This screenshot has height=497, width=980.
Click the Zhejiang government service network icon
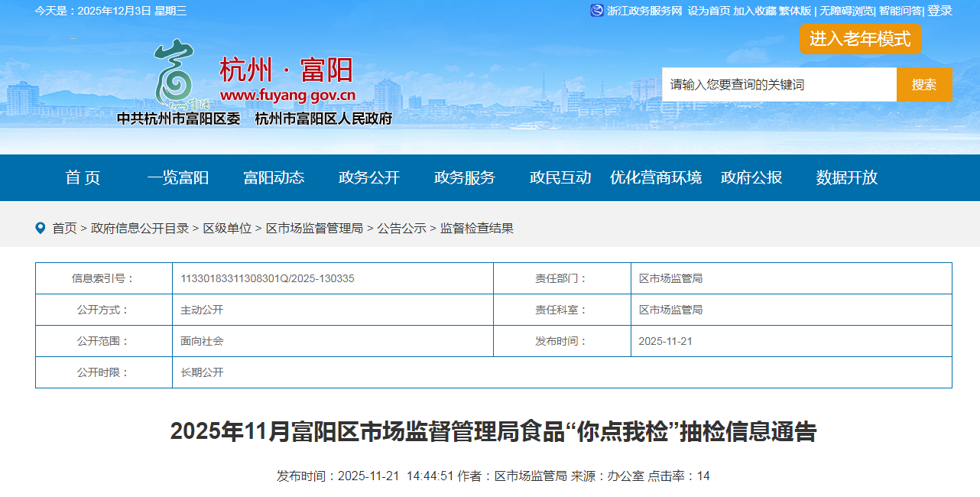click(x=597, y=11)
